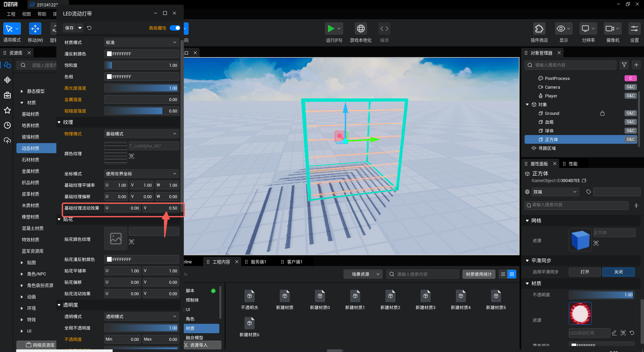
Task: Open the 漫反射颜色 color swatch
Action: point(109,54)
